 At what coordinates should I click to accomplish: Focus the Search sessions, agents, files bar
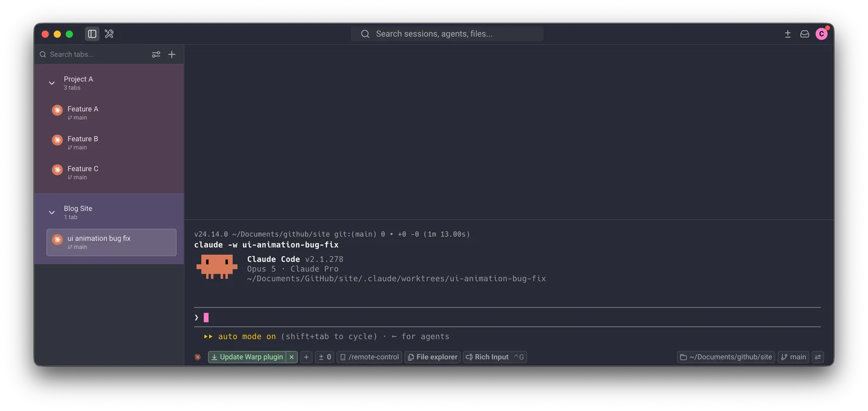click(447, 34)
